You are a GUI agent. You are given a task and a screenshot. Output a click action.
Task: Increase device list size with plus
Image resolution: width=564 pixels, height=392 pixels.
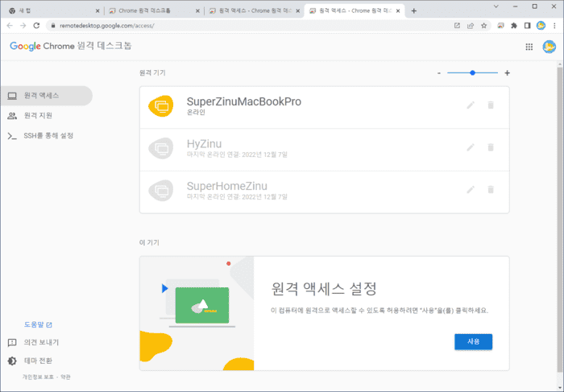click(x=507, y=73)
